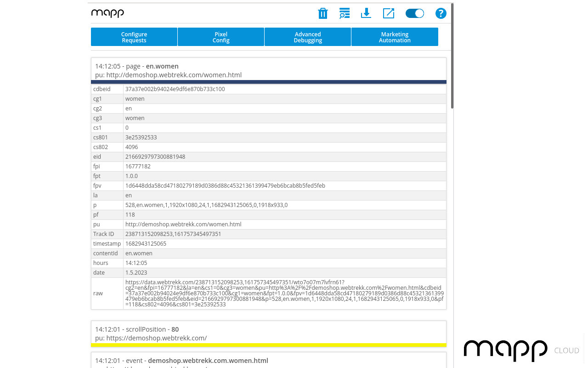Disable tracking with the toggle switch
Viewport: 588px width, 368px height.
[414, 13]
